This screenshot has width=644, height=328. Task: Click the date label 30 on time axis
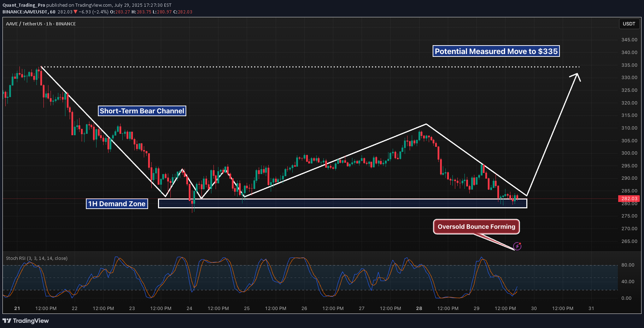tap(534, 308)
